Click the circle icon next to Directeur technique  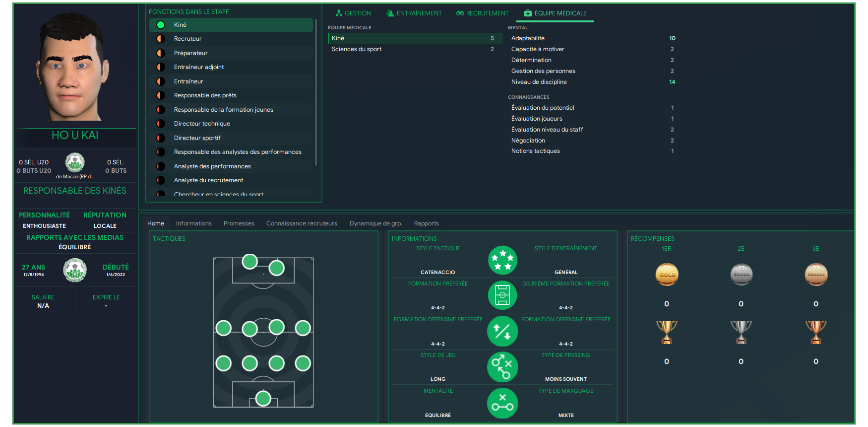click(161, 124)
